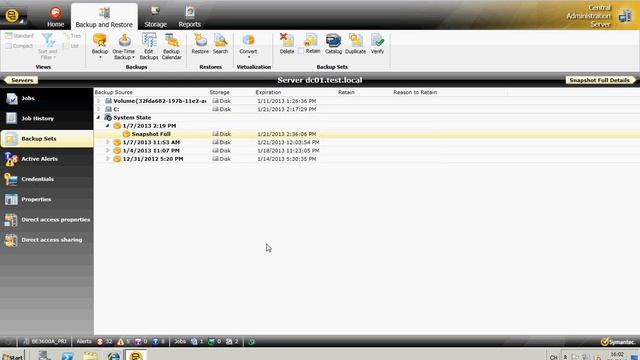
Task: Choose the Standard view option
Action: [x=19, y=36]
